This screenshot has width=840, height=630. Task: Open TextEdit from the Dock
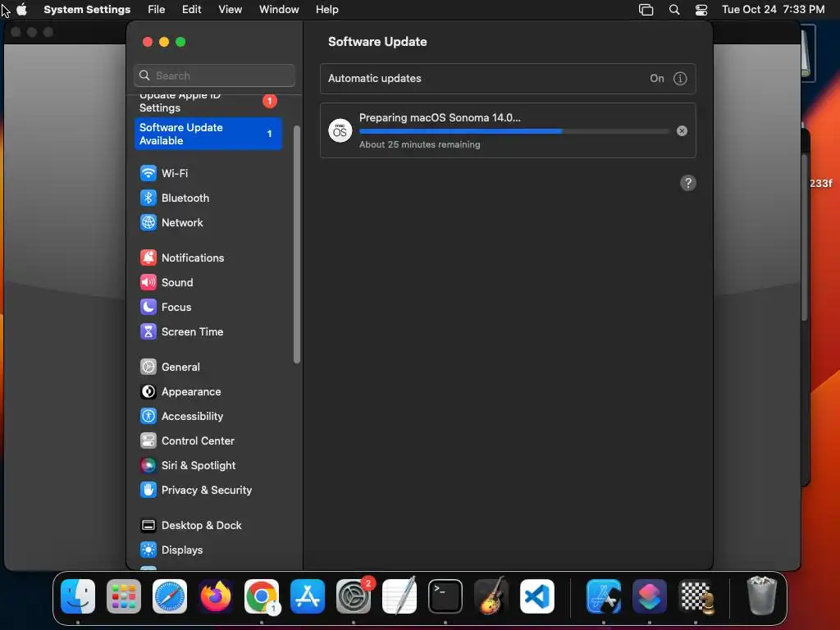(399, 596)
